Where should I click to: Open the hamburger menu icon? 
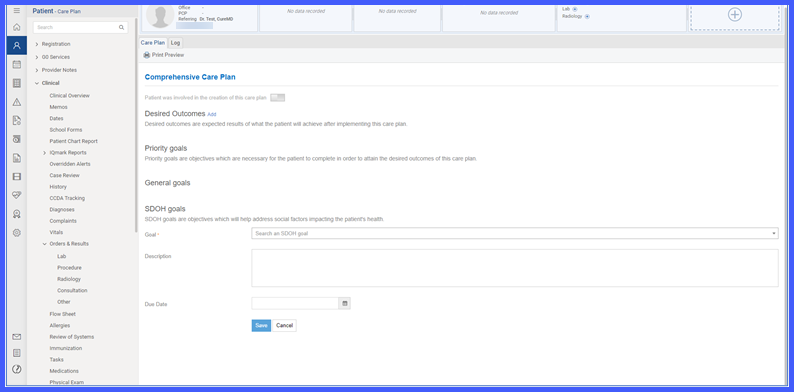coord(17,11)
